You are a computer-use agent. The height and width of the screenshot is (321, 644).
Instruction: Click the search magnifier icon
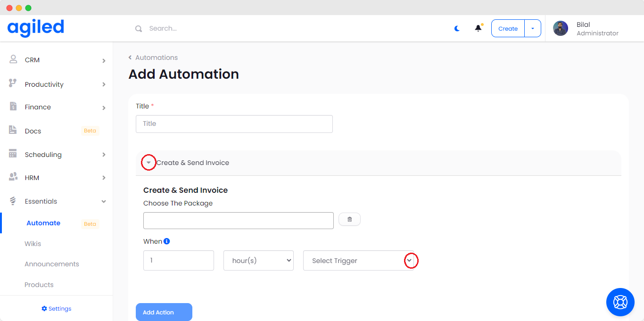[139, 29]
